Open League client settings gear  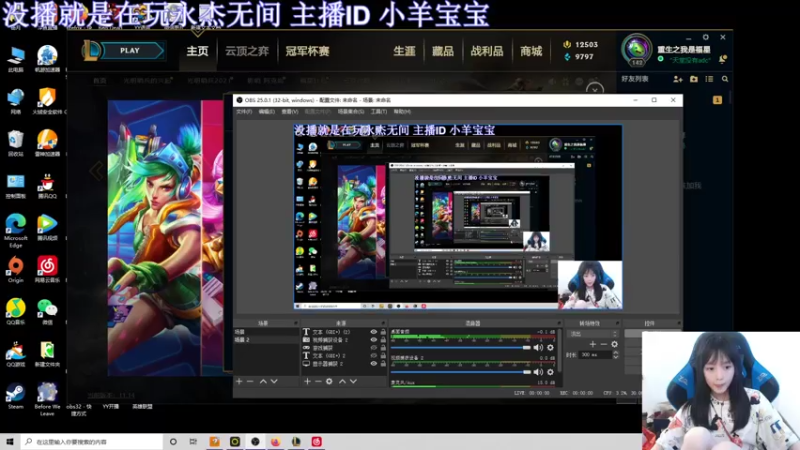pyautogui.click(x=706, y=37)
